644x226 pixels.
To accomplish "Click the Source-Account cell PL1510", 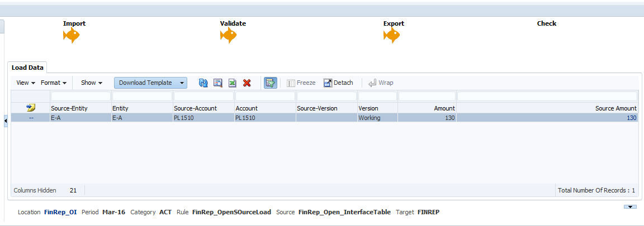I will click(x=203, y=118).
